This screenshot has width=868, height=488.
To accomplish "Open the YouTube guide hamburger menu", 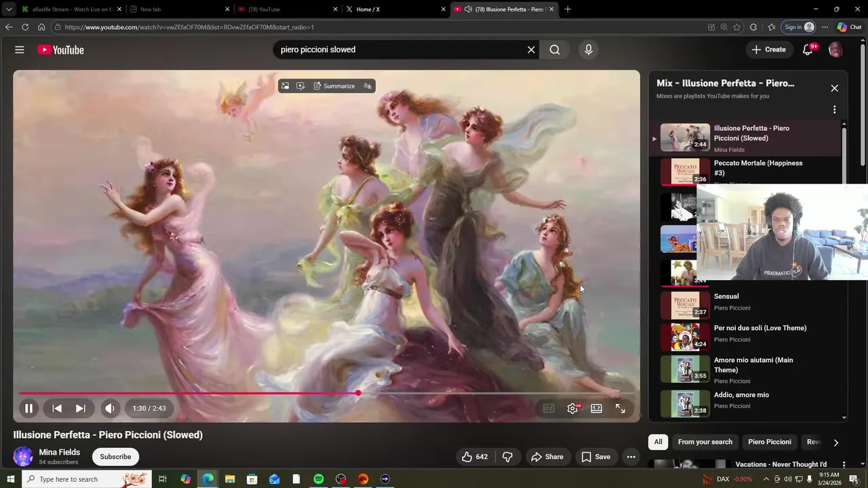I will tap(20, 49).
